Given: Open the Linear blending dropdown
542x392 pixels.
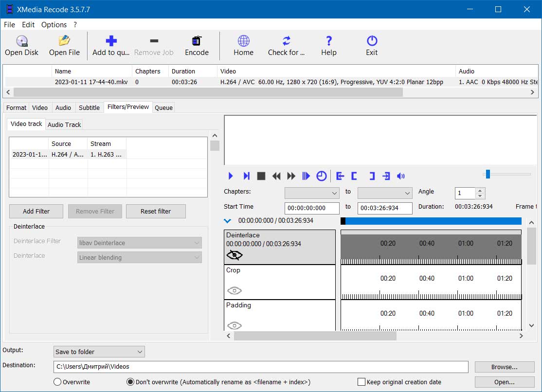Looking at the screenshot, I should pyautogui.click(x=139, y=257).
